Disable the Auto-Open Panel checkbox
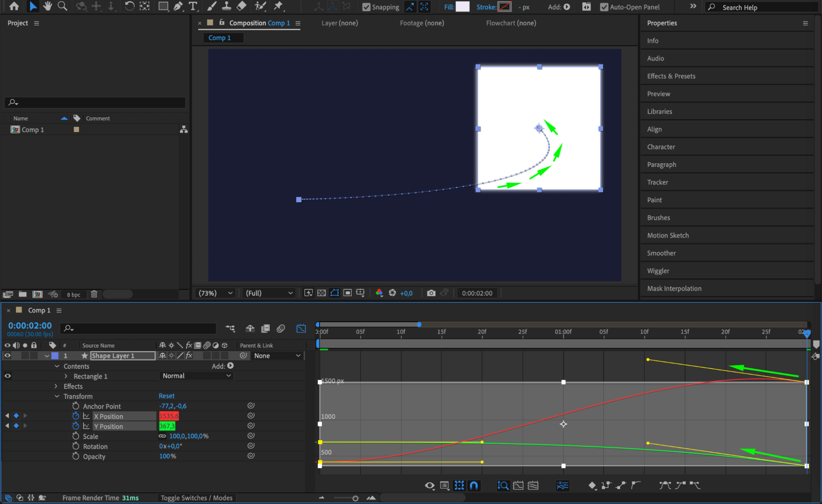This screenshot has width=822, height=504. pyautogui.click(x=604, y=7)
